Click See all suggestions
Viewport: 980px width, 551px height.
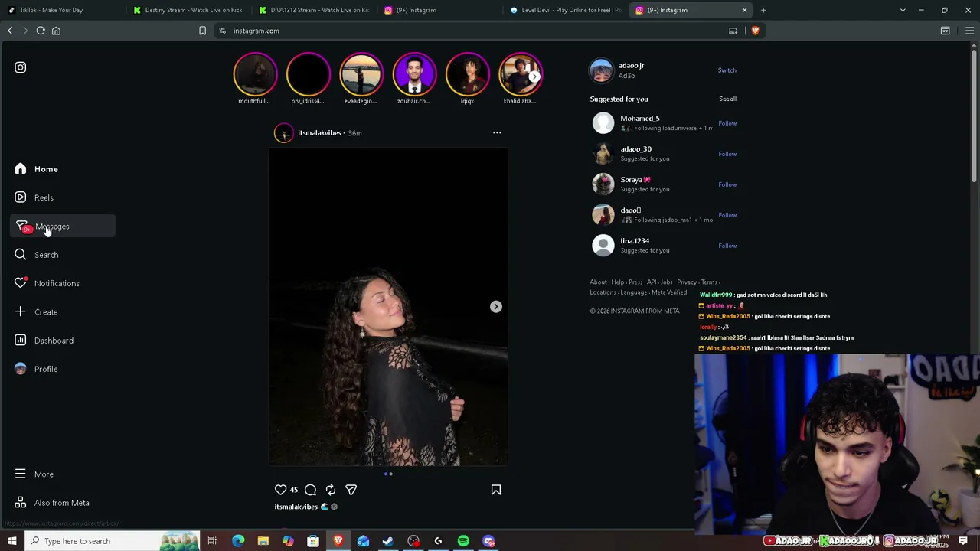tap(727, 99)
